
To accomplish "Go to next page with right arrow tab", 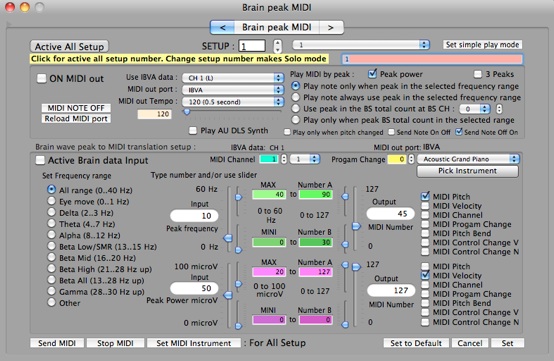I will coord(331,27).
